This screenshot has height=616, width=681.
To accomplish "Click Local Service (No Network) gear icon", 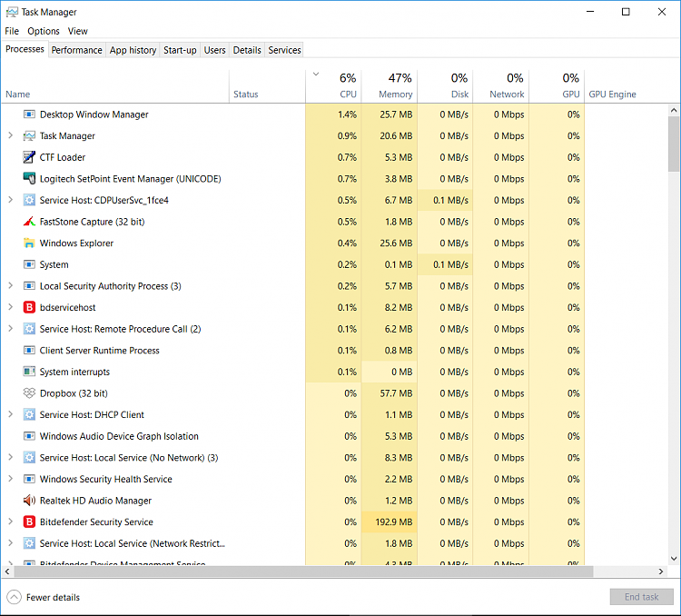I will (29, 457).
